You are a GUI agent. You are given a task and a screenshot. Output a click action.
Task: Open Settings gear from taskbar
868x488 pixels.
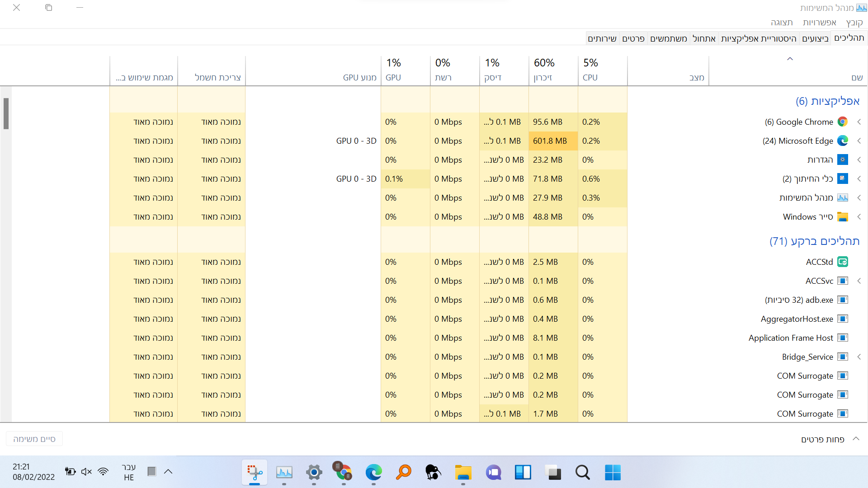314,473
